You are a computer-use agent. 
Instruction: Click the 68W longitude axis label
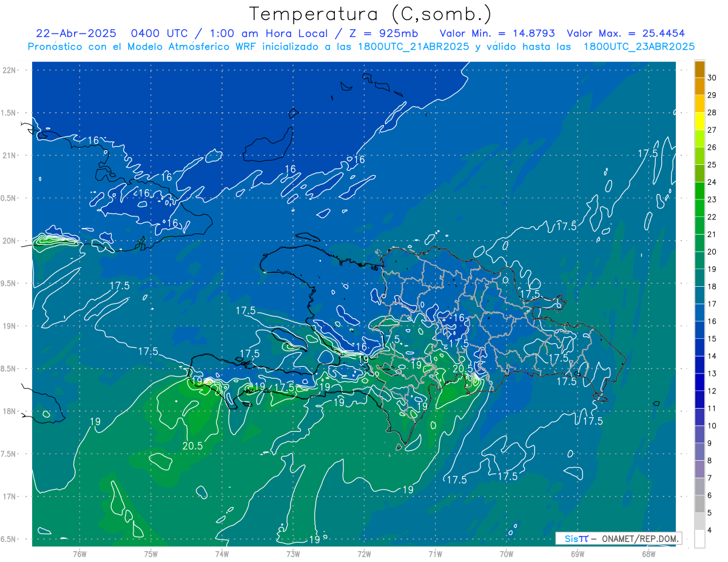click(x=649, y=554)
